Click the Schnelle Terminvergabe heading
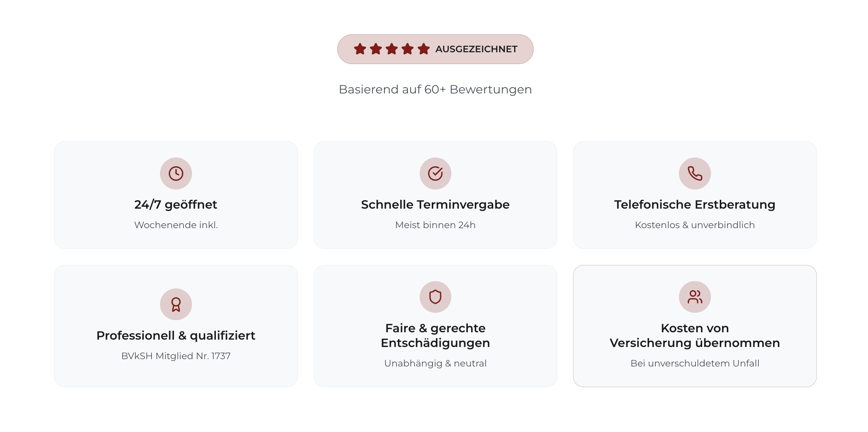 (x=435, y=205)
